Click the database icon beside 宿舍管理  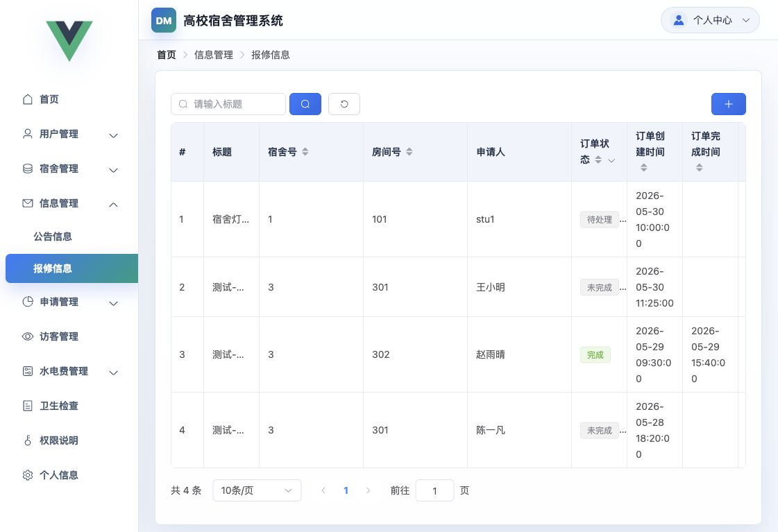tap(28, 169)
